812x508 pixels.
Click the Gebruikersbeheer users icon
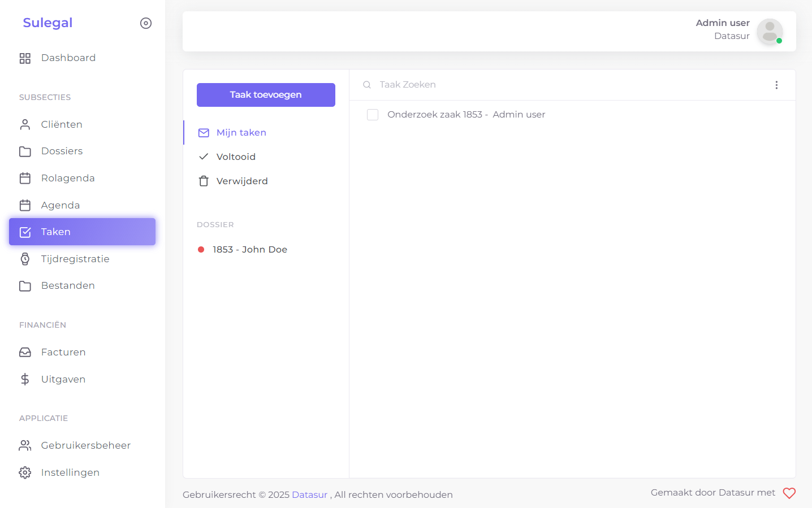click(x=25, y=445)
